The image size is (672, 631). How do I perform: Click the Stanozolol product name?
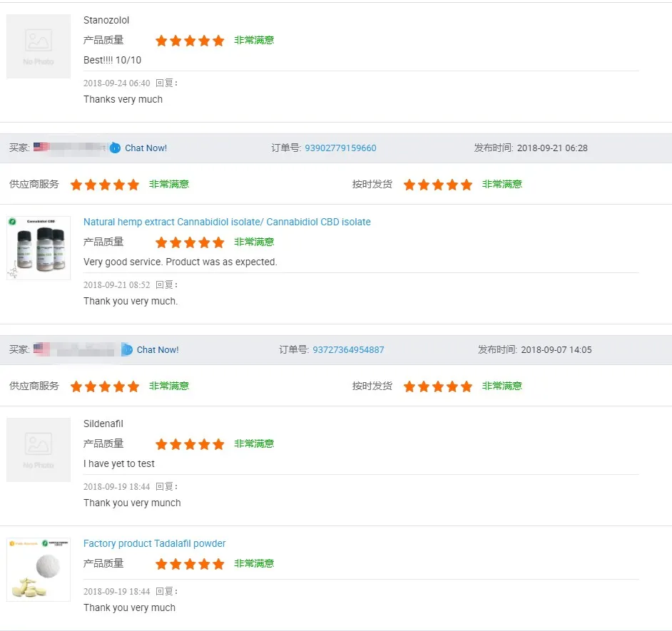tap(106, 20)
